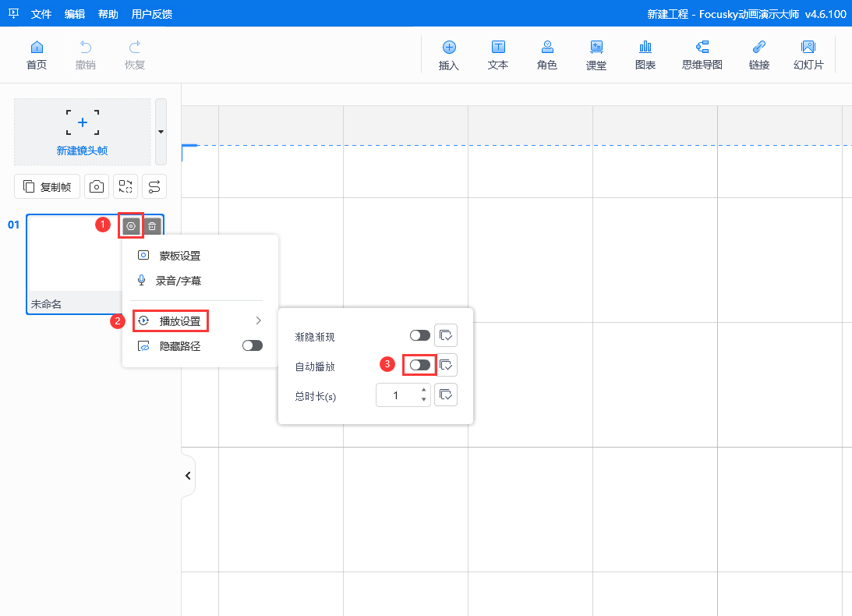The width and height of the screenshot is (852, 616).
Task: Select 蒙板设置 from the context menu
Action: click(x=179, y=256)
